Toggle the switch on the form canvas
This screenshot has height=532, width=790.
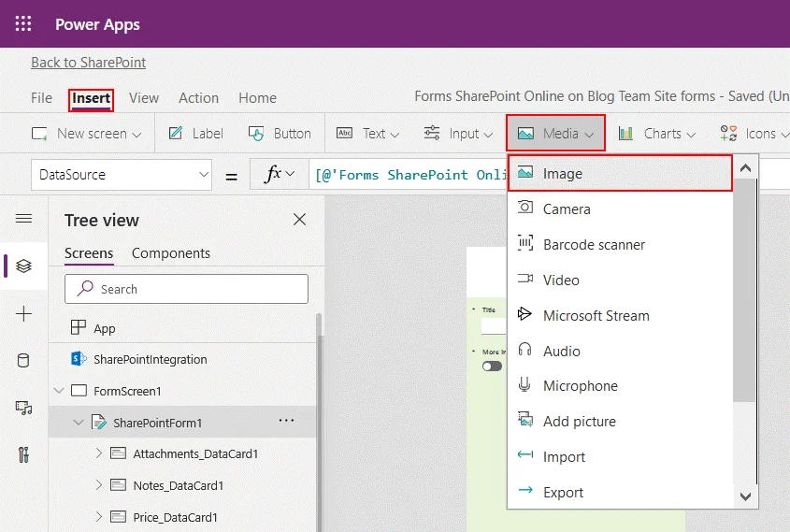pos(492,366)
